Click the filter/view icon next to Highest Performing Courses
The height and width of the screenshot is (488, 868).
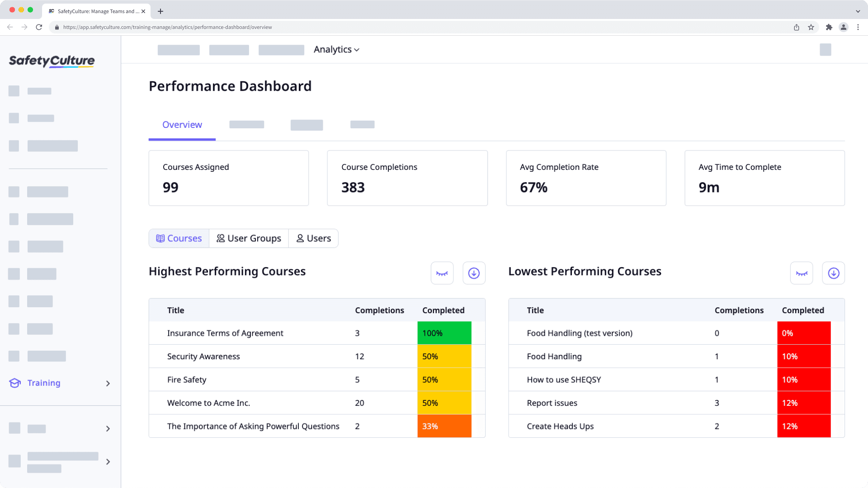pos(442,273)
